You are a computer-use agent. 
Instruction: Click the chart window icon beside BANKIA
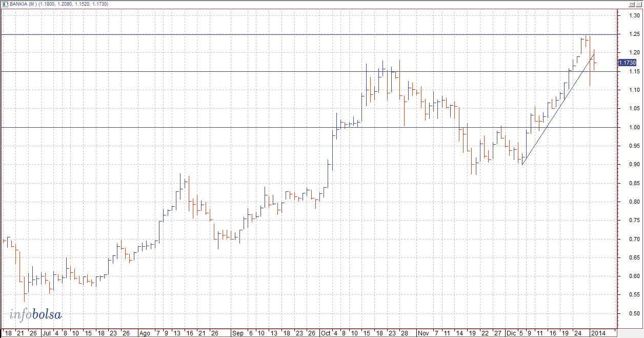5,4
